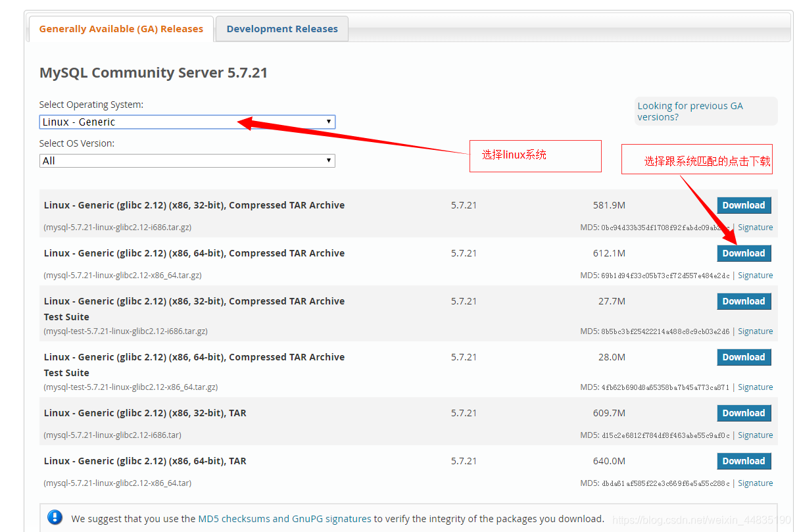Open Signature for mysql-test i686 tar.gz
Image resolution: width=797 pixels, height=532 pixels.
pos(755,331)
